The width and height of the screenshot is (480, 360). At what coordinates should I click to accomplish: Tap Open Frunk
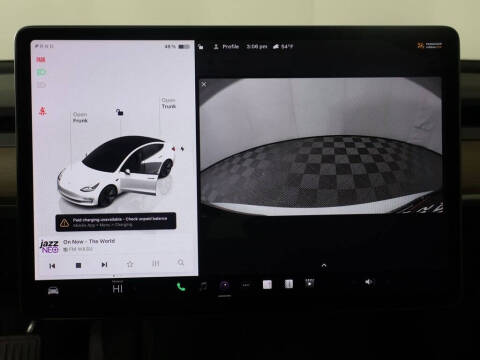coord(80,118)
